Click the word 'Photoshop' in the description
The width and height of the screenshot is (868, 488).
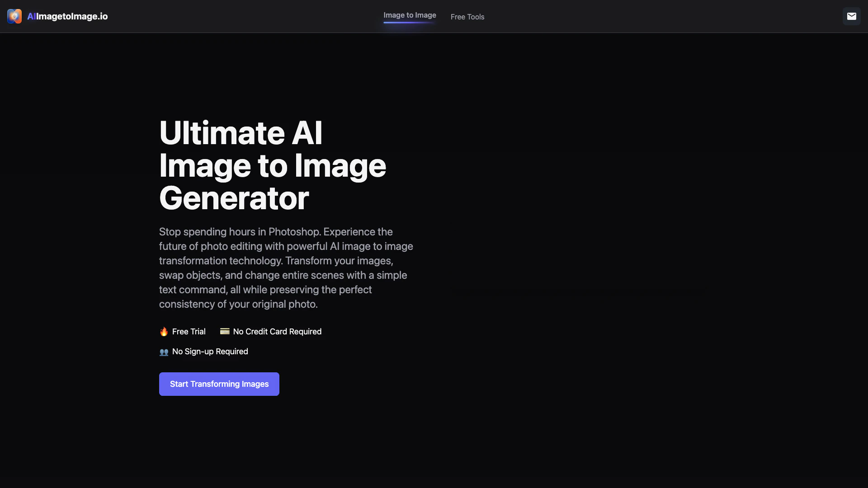tap(294, 232)
